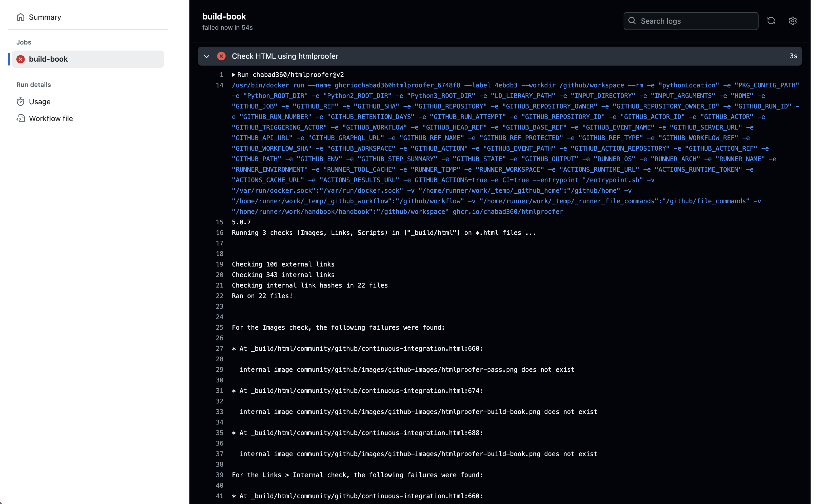
Task: Focus the Search logs field
Action: (x=691, y=21)
